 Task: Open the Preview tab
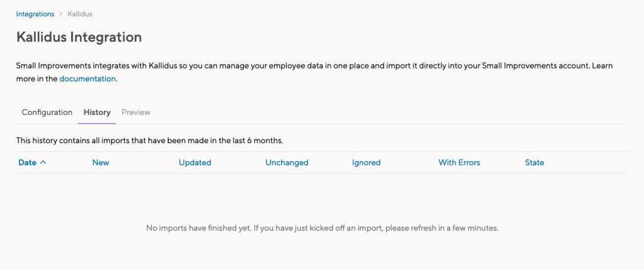[136, 112]
